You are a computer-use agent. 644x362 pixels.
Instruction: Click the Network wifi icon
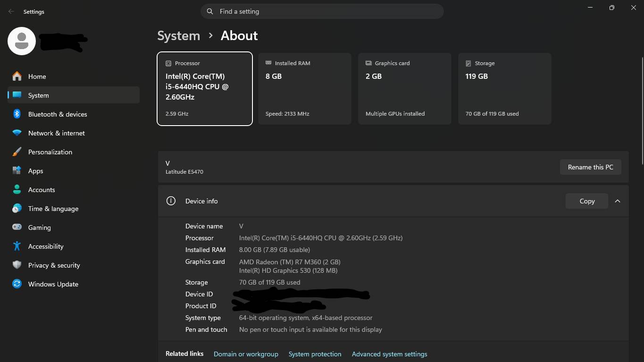tap(17, 133)
